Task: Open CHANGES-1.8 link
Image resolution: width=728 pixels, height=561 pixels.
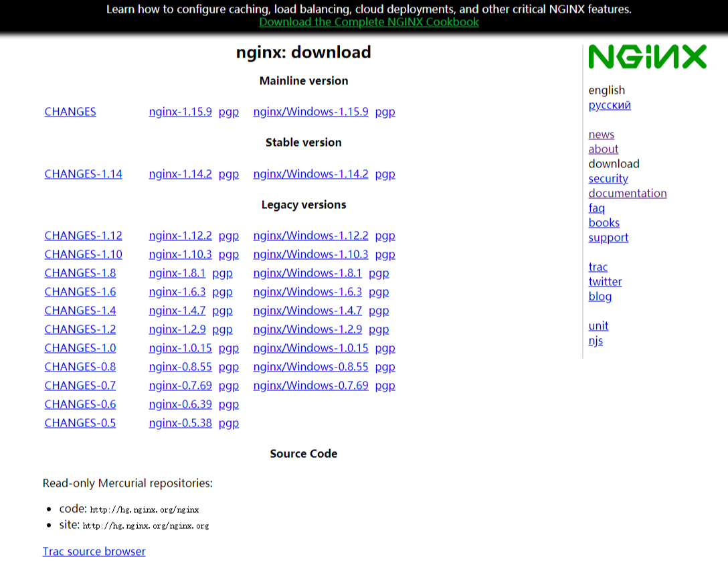Action: [80, 272]
